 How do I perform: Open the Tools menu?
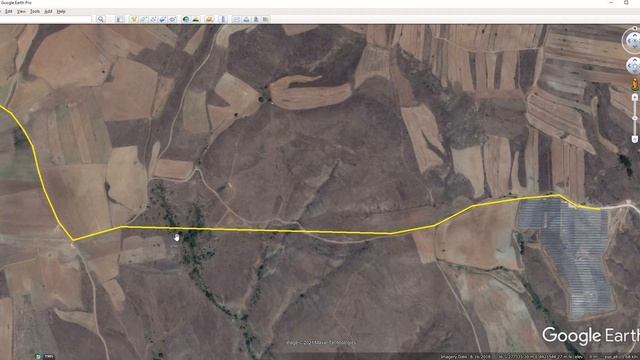(x=35, y=11)
